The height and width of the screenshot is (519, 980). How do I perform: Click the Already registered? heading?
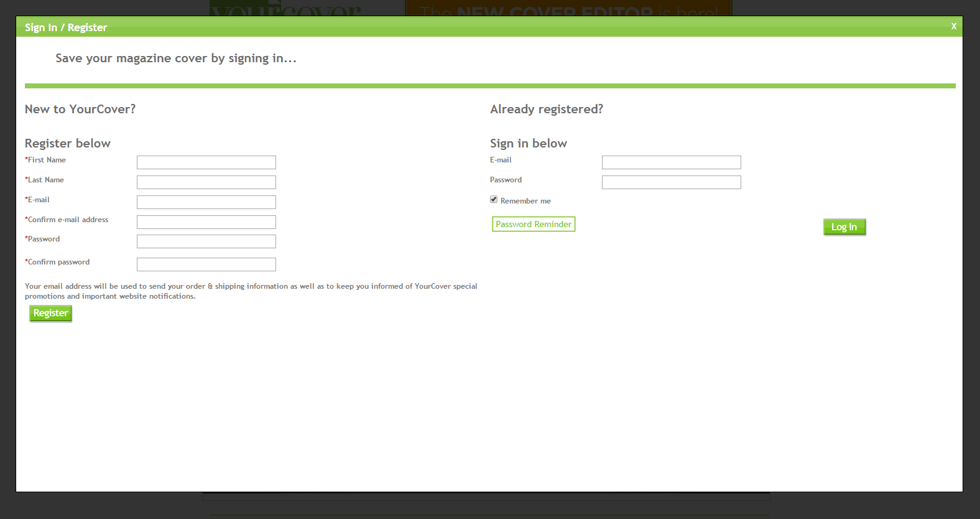547,110
